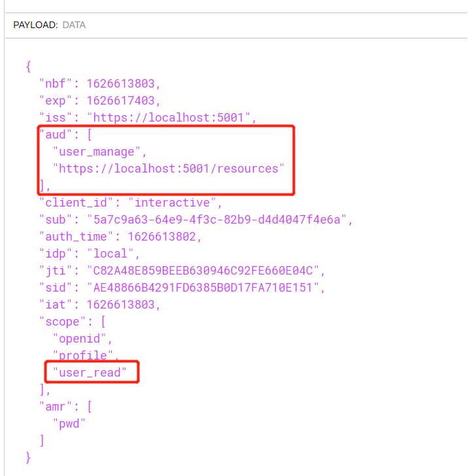Click the "https://localhost:5001/resources" audience entry
Screen dimensions: 468x476
tap(169, 169)
